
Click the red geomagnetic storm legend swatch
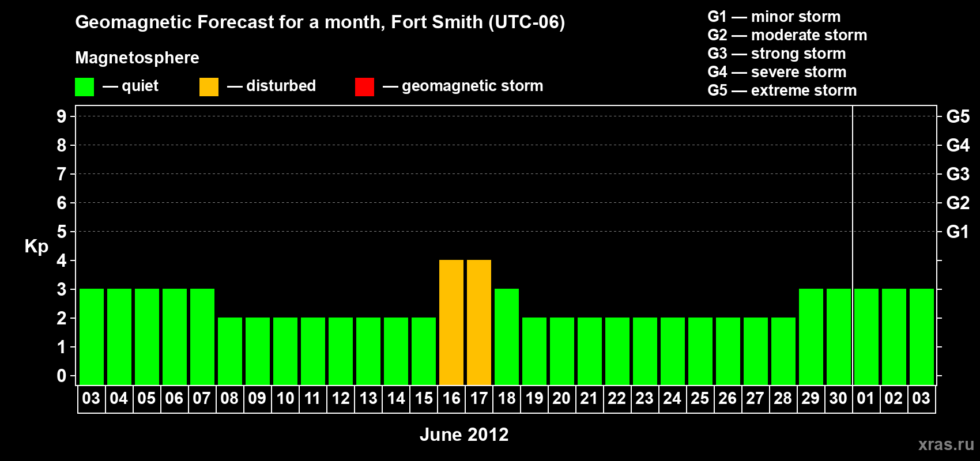point(364,87)
